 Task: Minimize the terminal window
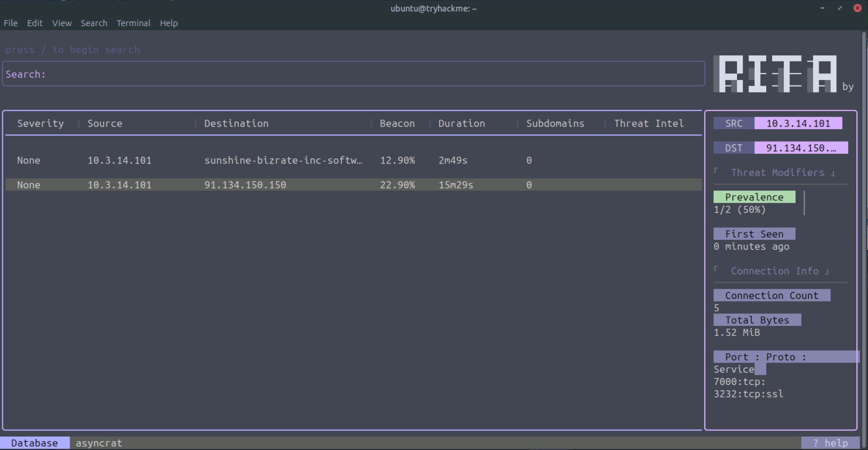(822, 8)
